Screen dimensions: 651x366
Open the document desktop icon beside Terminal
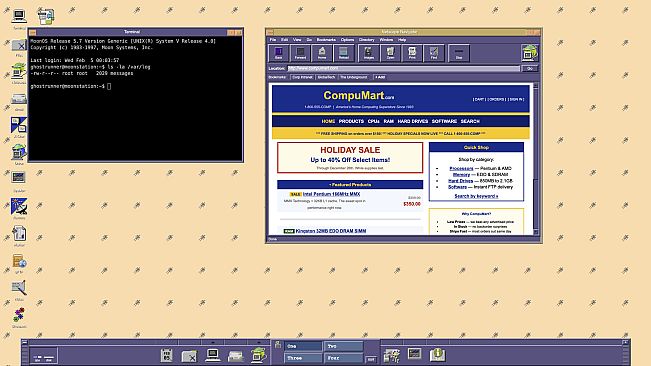coord(46,16)
